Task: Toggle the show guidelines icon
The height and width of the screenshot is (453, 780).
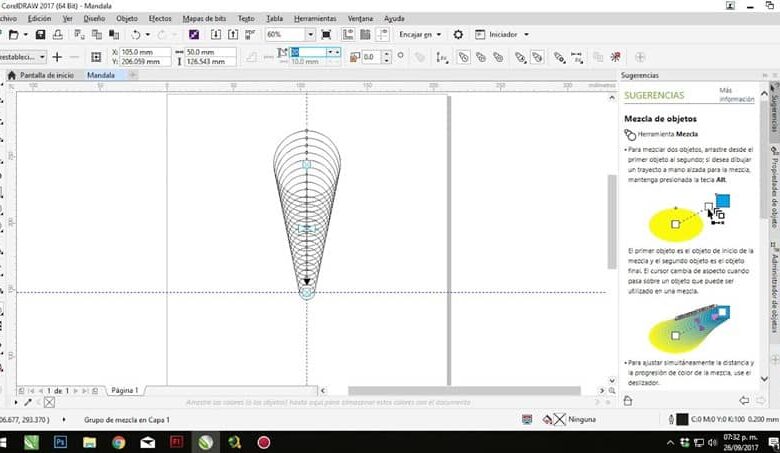Action: pyautogui.click(x=382, y=34)
